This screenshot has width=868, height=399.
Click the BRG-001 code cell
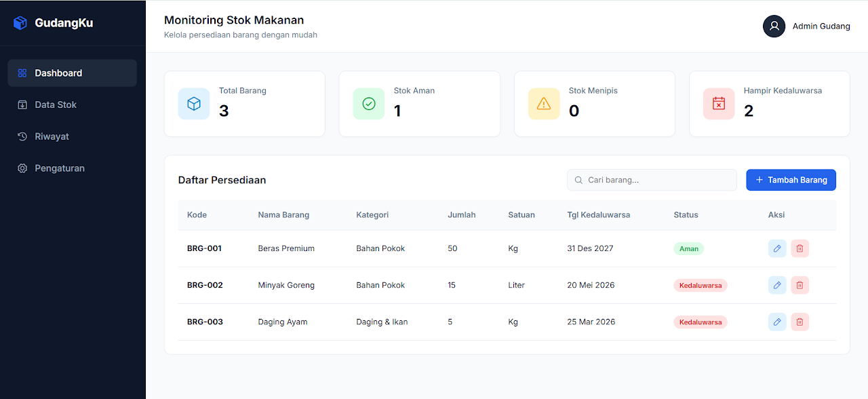coord(204,248)
